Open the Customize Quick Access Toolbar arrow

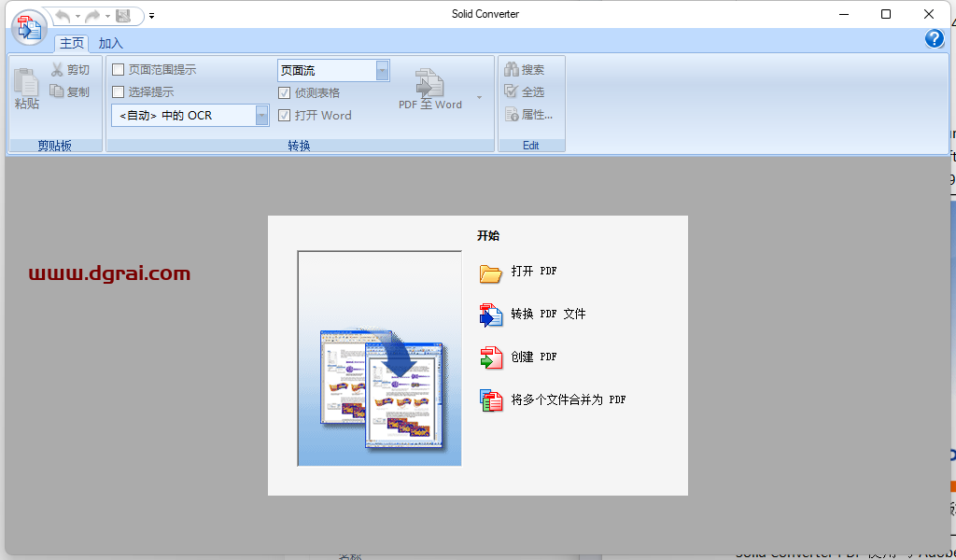[x=152, y=17]
